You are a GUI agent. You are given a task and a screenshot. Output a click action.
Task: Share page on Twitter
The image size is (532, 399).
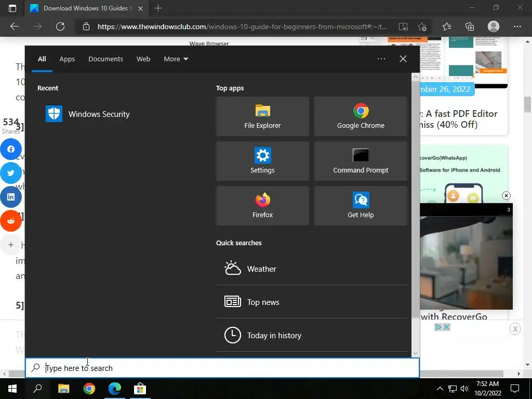point(11,173)
